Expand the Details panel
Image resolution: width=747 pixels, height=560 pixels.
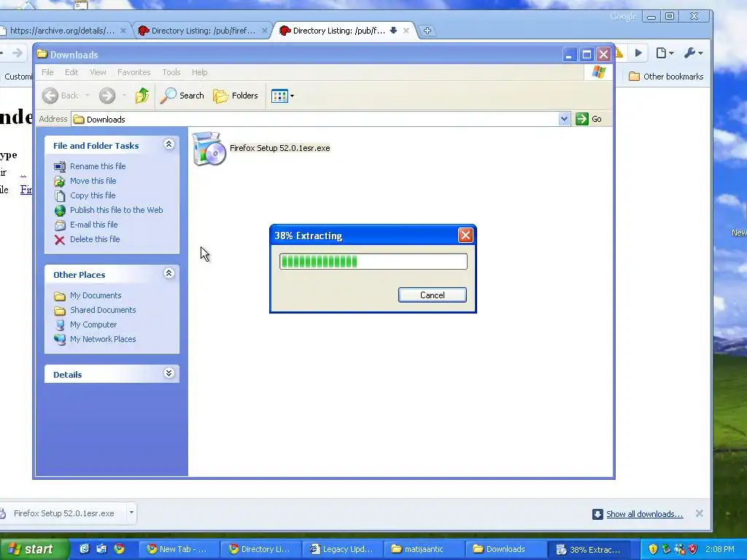click(169, 373)
